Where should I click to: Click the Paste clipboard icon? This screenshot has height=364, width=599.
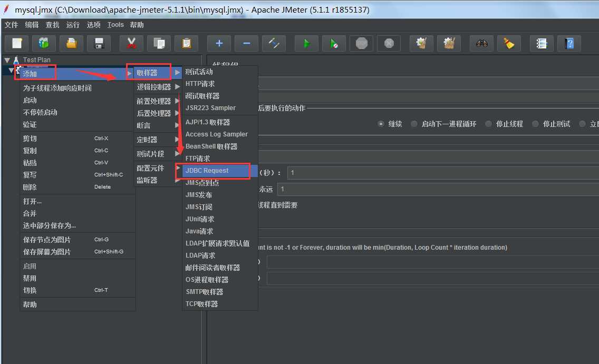click(x=187, y=43)
